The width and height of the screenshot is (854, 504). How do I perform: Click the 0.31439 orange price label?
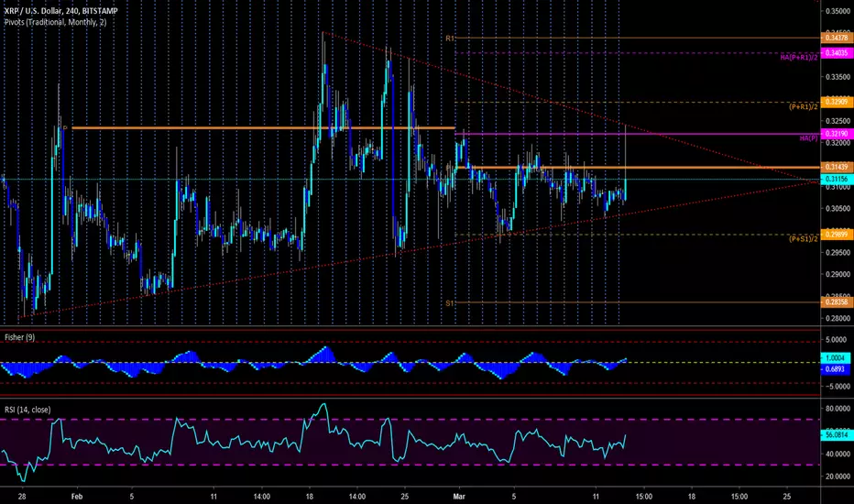point(836,168)
